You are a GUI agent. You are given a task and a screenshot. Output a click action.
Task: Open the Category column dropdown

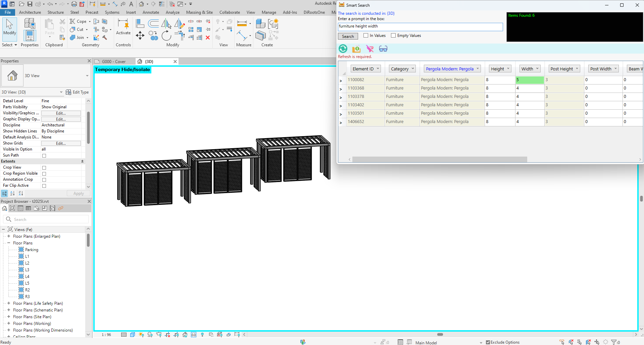pyautogui.click(x=412, y=69)
